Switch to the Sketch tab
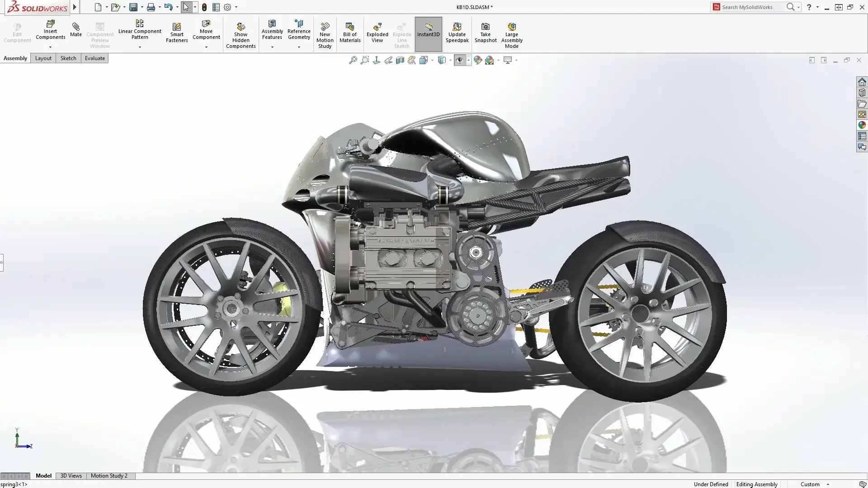Viewport: 868px width, 488px height. (68, 58)
